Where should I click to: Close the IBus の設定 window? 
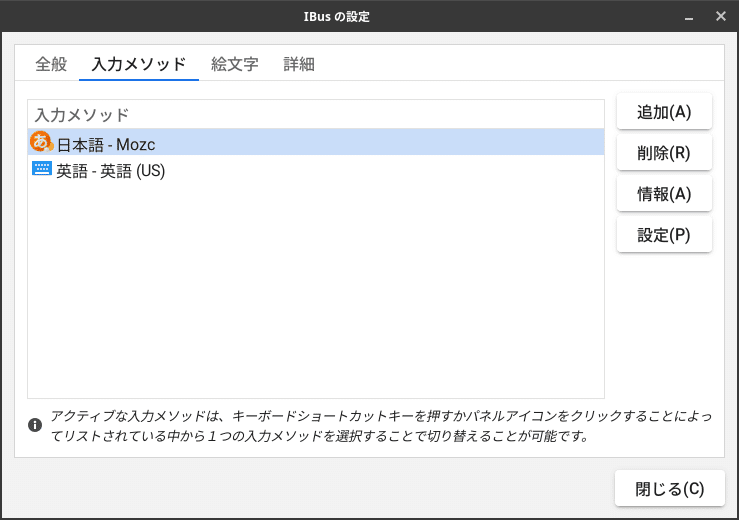click(721, 17)
